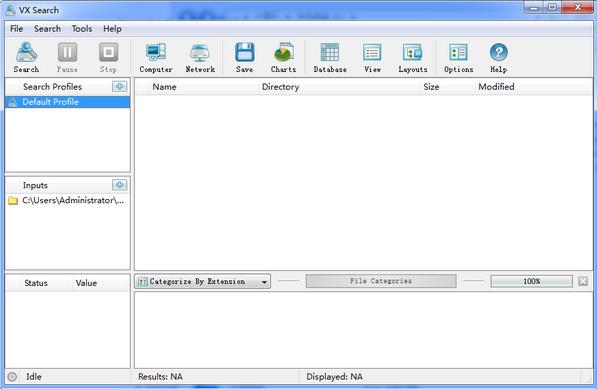Add a new input with plus button
Screen dimensions: 597x389
pos(120,185)
